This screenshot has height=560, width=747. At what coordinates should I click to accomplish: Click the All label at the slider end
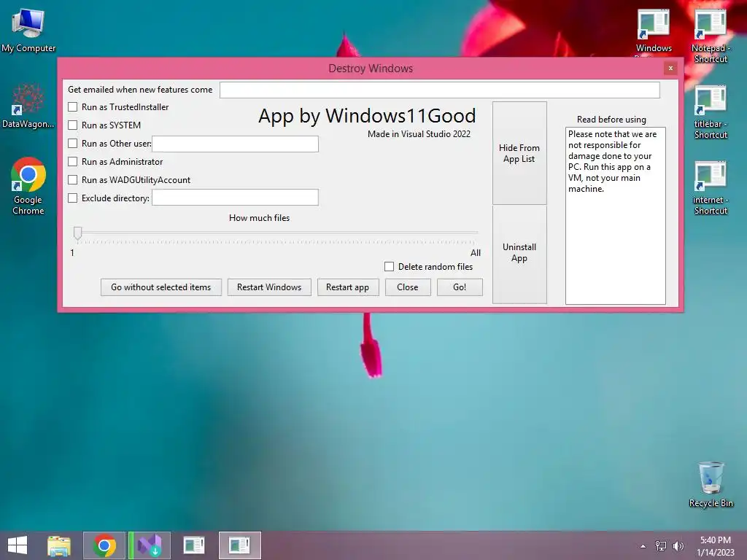point(476,253)
